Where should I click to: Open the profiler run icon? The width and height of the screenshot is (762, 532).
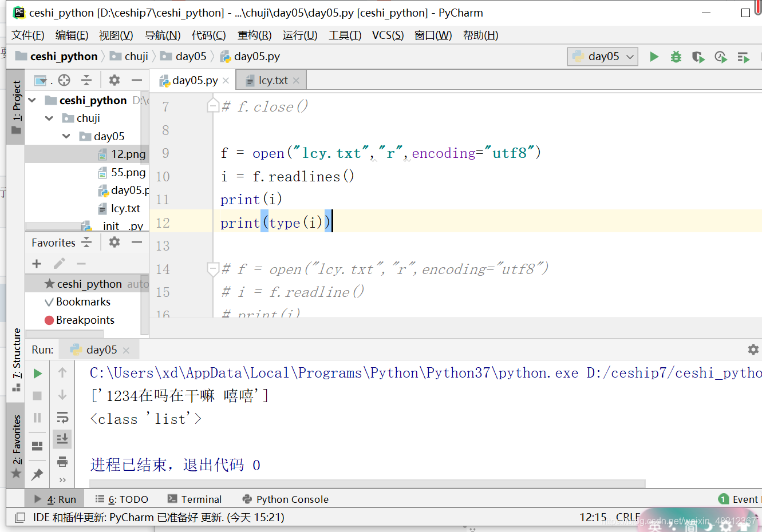tap(720, 57)
